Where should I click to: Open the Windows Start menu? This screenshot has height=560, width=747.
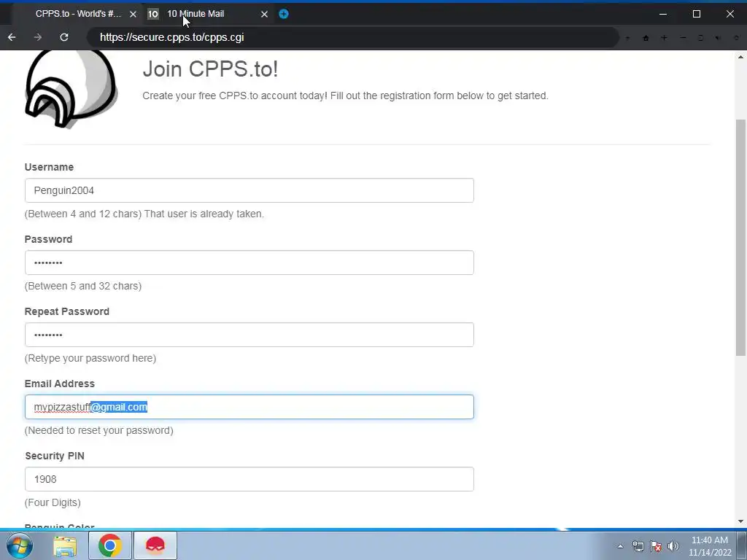coord(20,545)
